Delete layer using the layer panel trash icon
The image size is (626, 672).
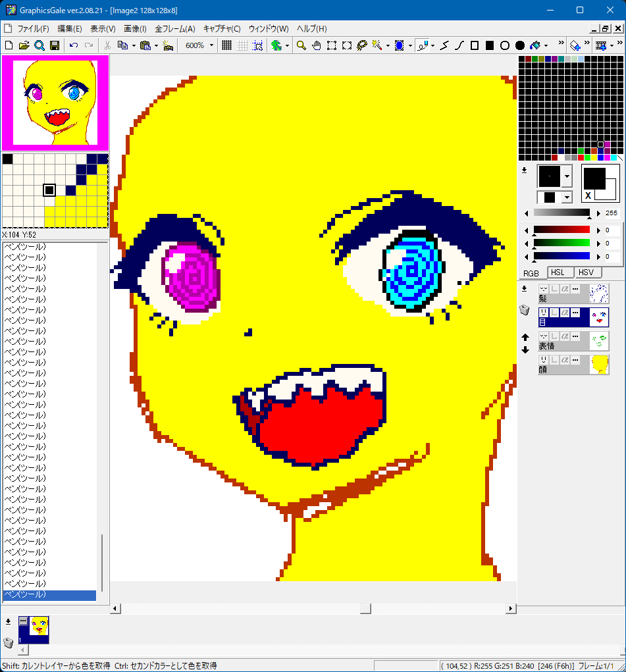click(525, 310)
